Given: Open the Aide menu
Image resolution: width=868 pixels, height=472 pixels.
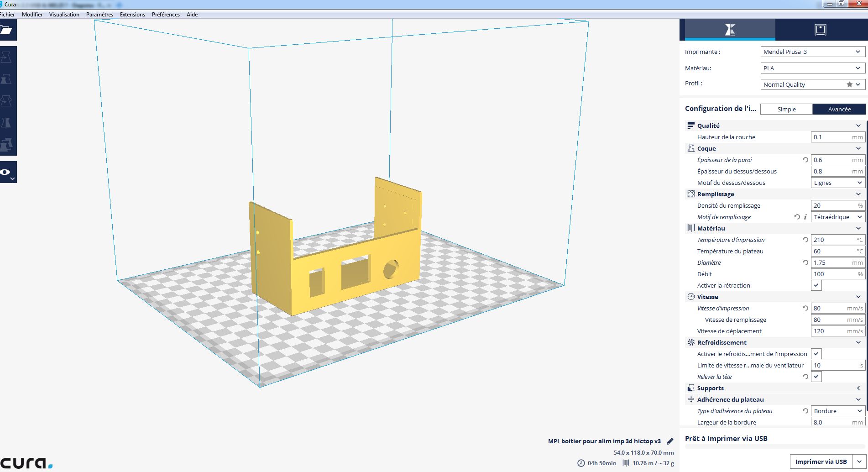Looking at the screenshot, I should 192,15.
